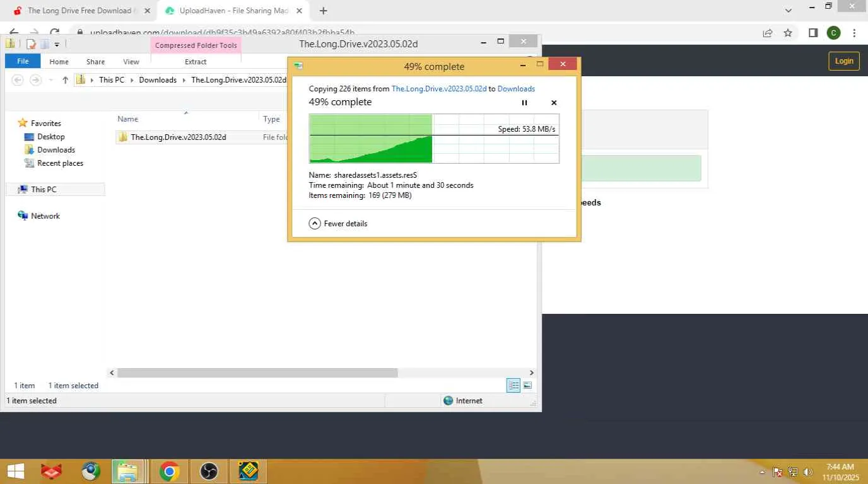The height and width of the screenshot is (484, 868).
Task: Click the New folder icon in quick access toolbar
Action: (45, 44)
